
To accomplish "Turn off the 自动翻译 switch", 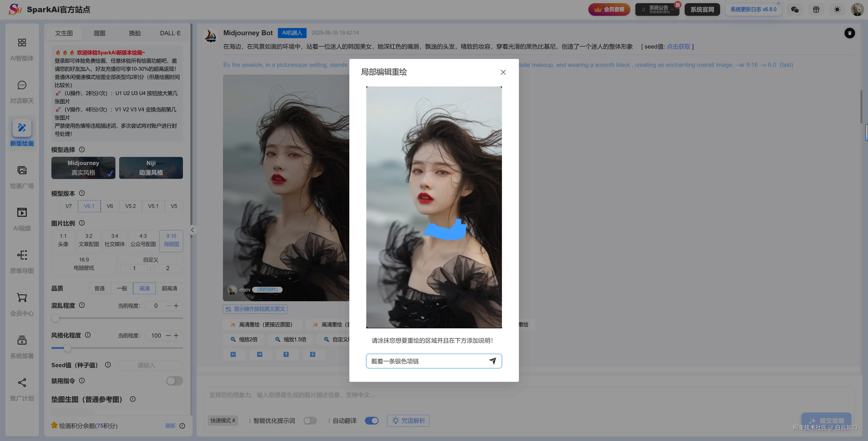I will [372, 420].
